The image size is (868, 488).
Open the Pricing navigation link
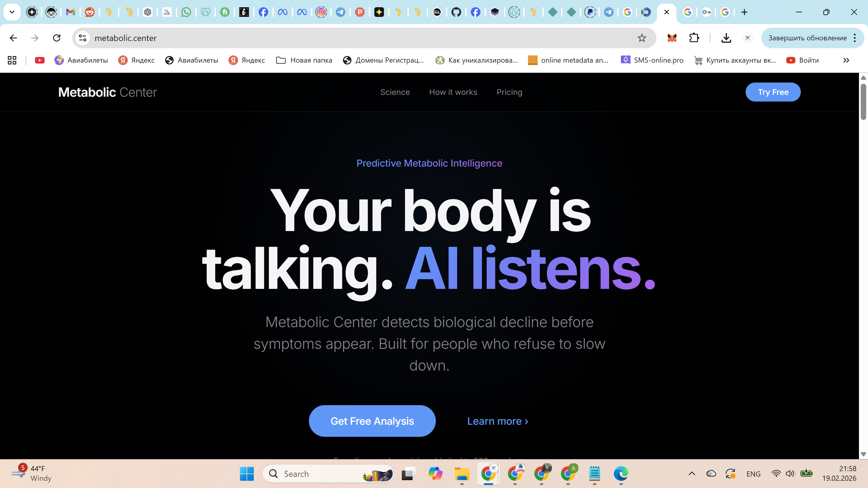(x=509, y=92)
